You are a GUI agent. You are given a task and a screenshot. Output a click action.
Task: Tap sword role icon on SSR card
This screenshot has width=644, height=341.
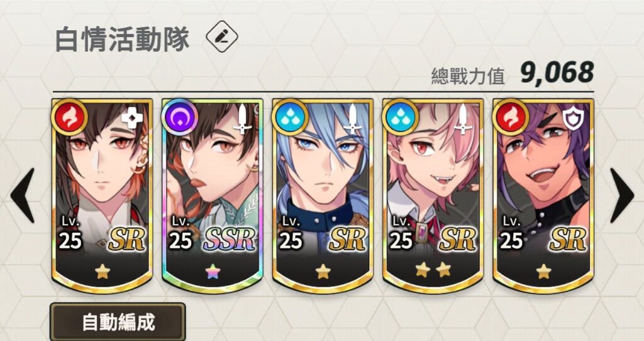pyautogui.click(x=242, y=119)
